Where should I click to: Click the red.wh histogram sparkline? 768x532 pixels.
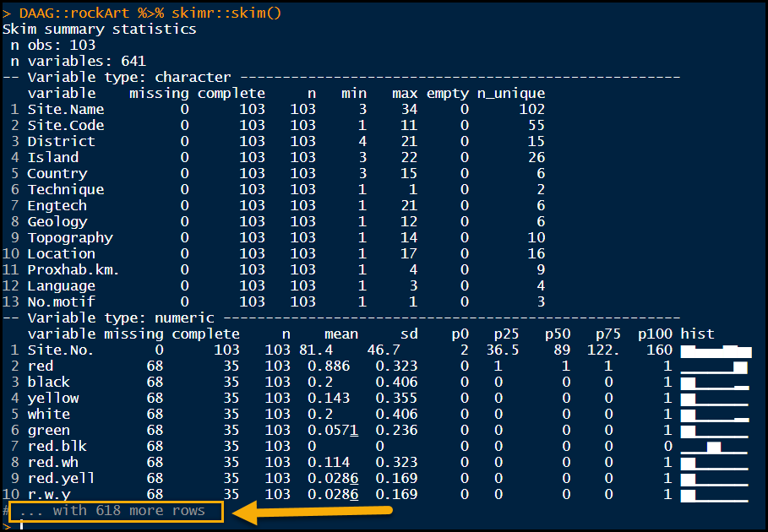pos(715,462)
